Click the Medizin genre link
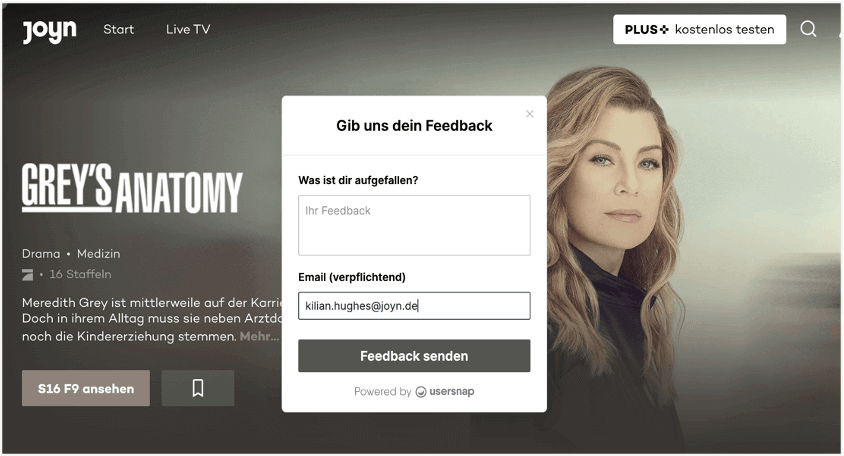This screenshot has width=844, height=456. pyautogui.click(x=99, y=254)
